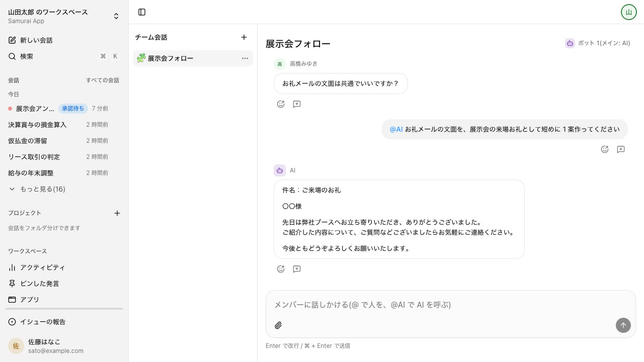Add emoji reaction to 高橋みゆき's message
The height and width of the screenshot is (362, 644).
[x=281, y=104]
